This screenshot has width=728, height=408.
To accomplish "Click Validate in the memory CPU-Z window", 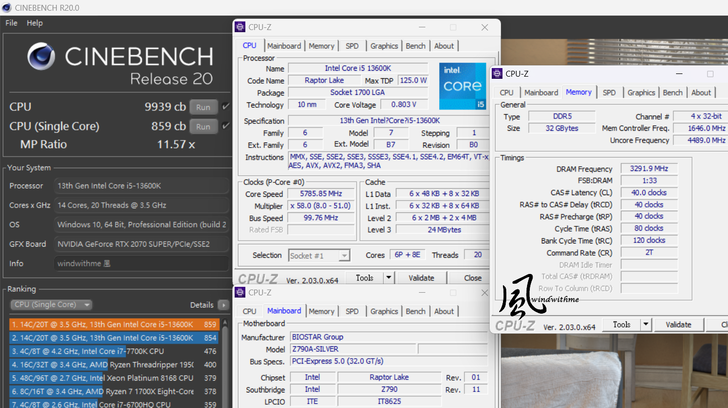I will point(678,324).
